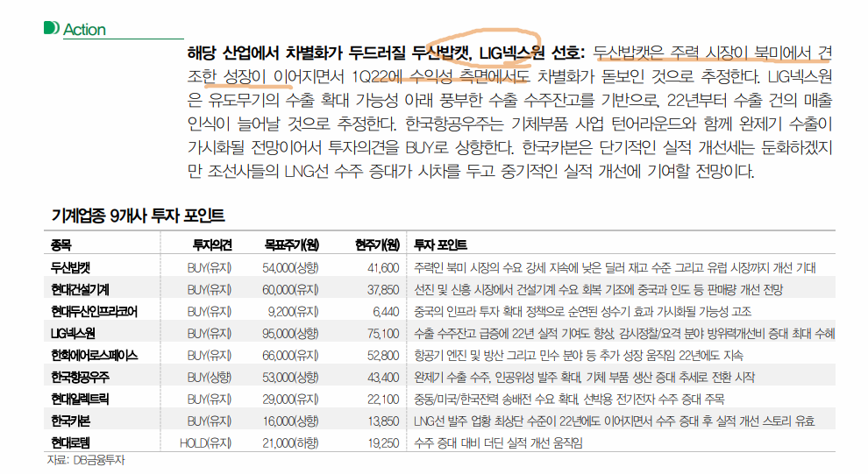Select the '현대일렉트릭' row name

point(80,399)
